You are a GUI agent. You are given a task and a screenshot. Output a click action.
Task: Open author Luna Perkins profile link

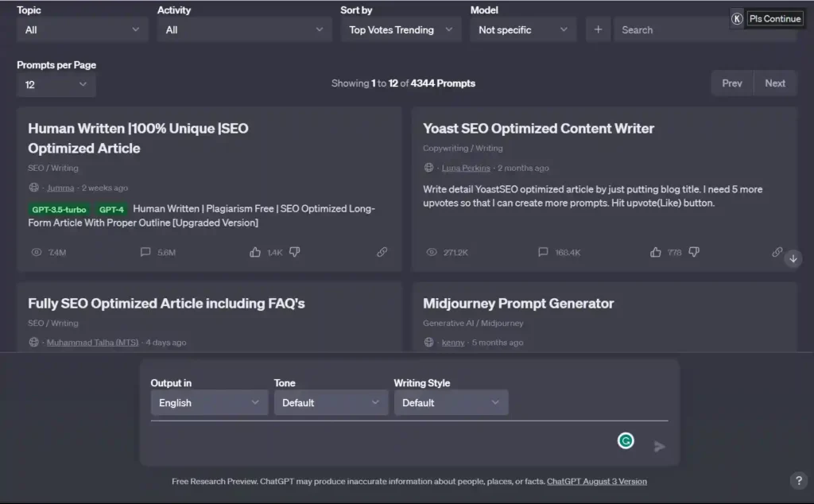click(x=466, y=168)
